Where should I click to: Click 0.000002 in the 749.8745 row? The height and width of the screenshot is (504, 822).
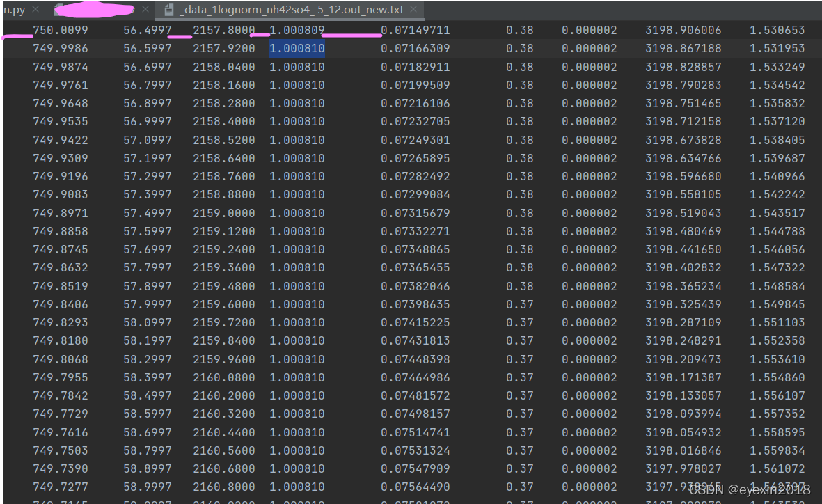(590, 250)
